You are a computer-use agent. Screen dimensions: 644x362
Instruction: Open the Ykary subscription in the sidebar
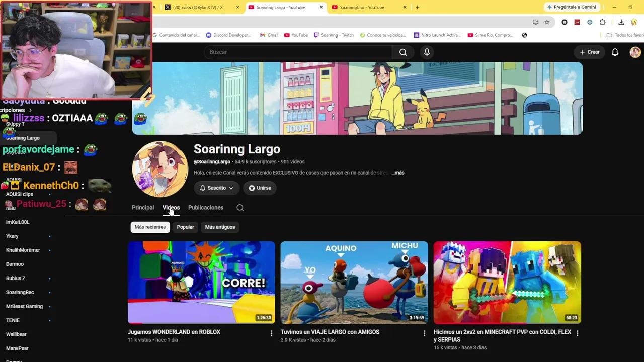(x=12, y=236)
